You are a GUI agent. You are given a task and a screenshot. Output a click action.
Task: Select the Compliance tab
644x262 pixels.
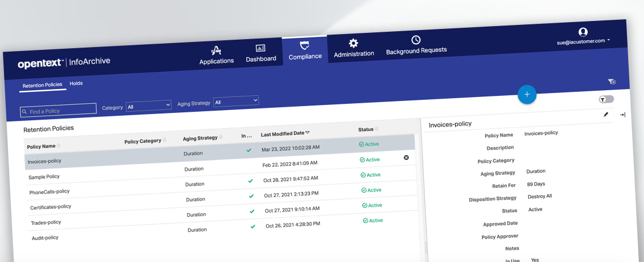[x=305, y=50]
